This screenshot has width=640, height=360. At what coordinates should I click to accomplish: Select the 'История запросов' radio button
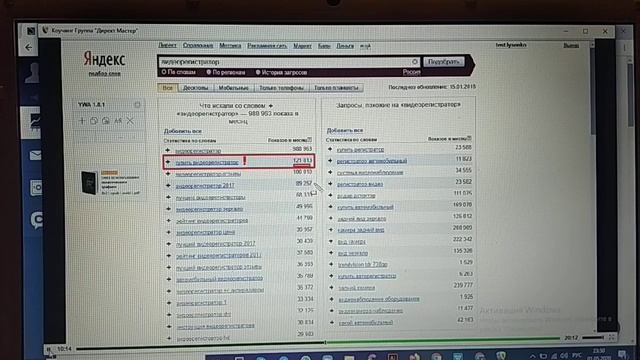tap(258, 72)
